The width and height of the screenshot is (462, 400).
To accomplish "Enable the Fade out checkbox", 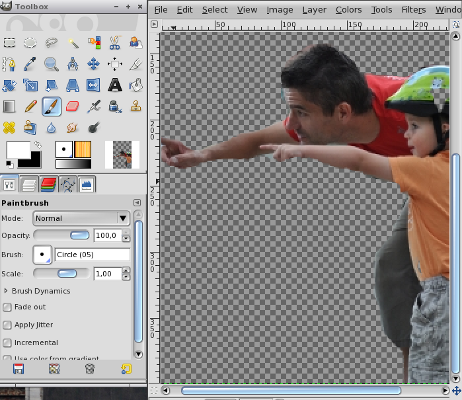I will click(7, 307).
